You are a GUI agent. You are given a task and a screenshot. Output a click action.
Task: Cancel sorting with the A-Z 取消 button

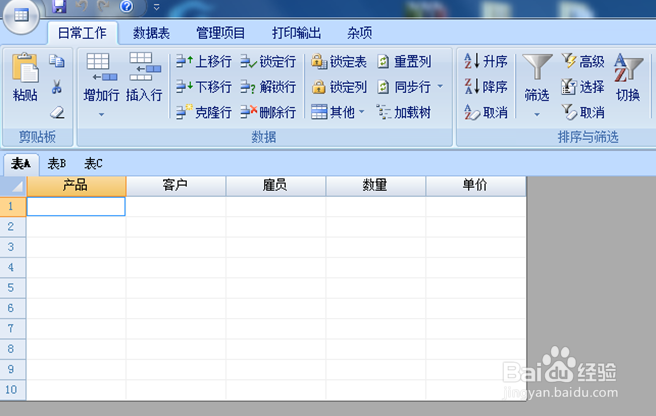click(486, 112)
